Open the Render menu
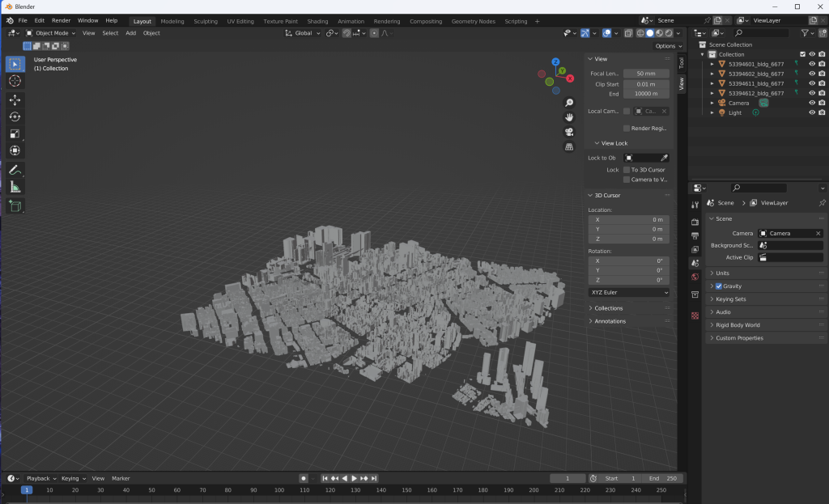This screenshot has height=504, width=829. click(61, 20)
